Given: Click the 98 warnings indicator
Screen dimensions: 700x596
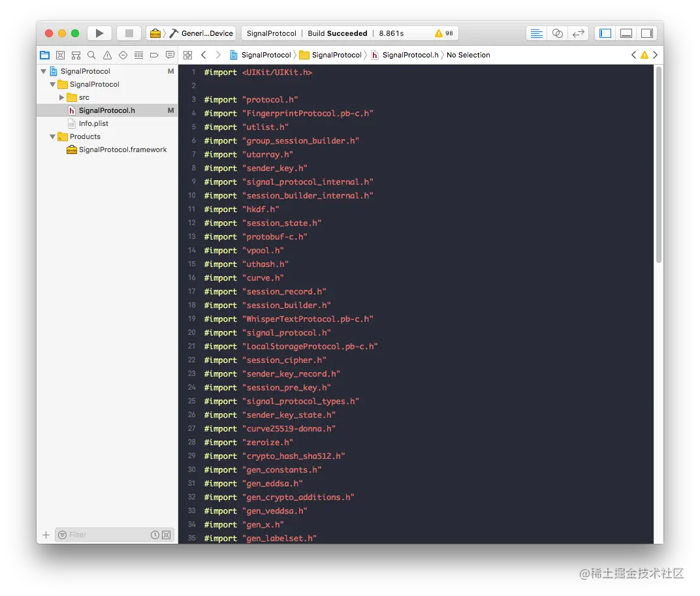Looking at the screenshot, I should coord(444,33).
